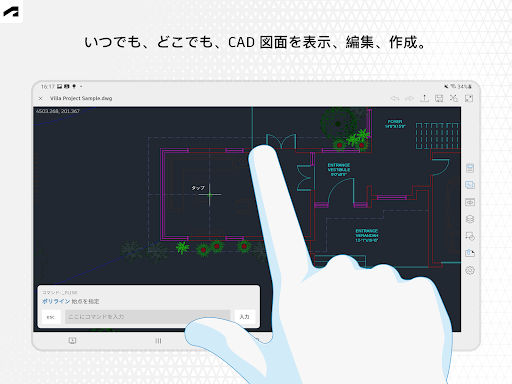Viewport: 512px width, 384px height.
Task: Click the タップ crosshair label in drawing
Action: 198,188
